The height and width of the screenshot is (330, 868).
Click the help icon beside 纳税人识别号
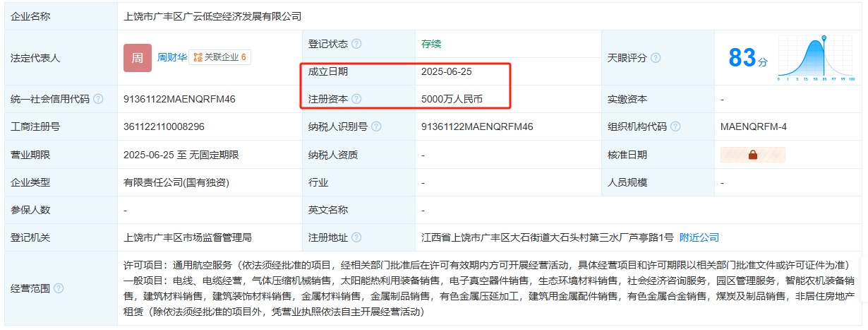376,126
